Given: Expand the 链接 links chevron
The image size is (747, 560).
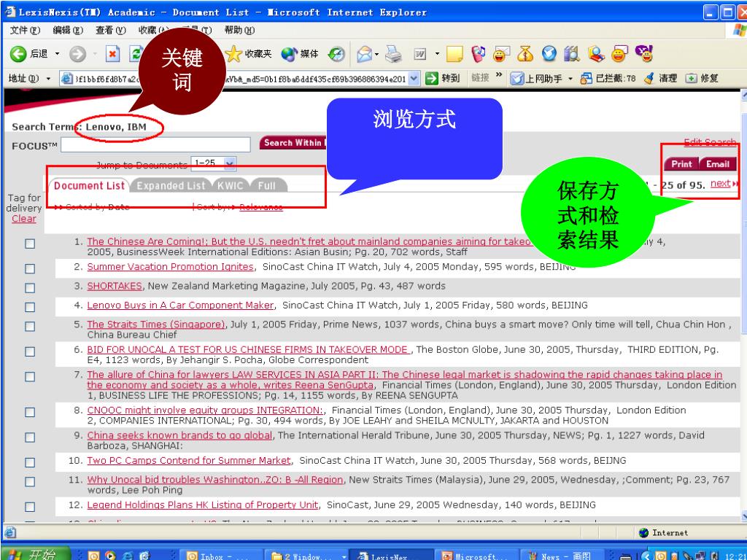Looking at the screenshot, I should pos(499,75).
